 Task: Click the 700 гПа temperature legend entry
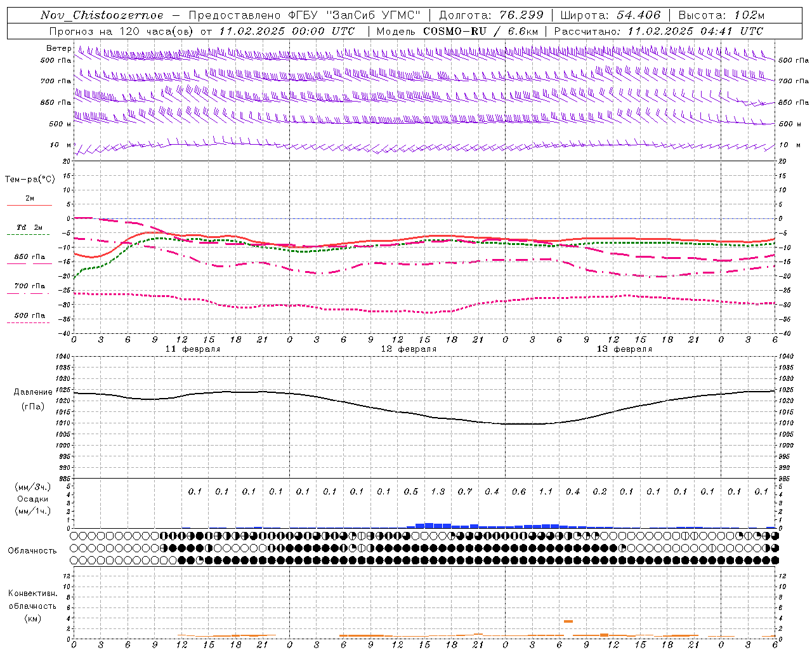(x=30, y=286)
